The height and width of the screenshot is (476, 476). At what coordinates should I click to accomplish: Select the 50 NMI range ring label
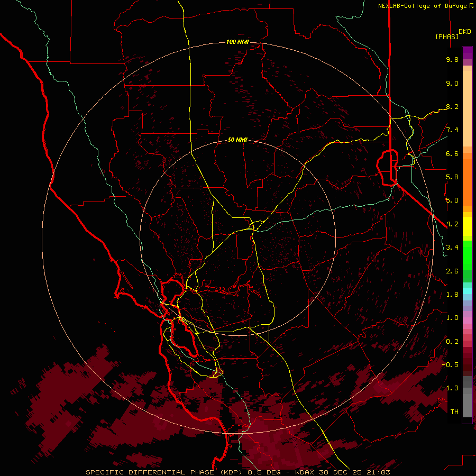click(237, 140)
